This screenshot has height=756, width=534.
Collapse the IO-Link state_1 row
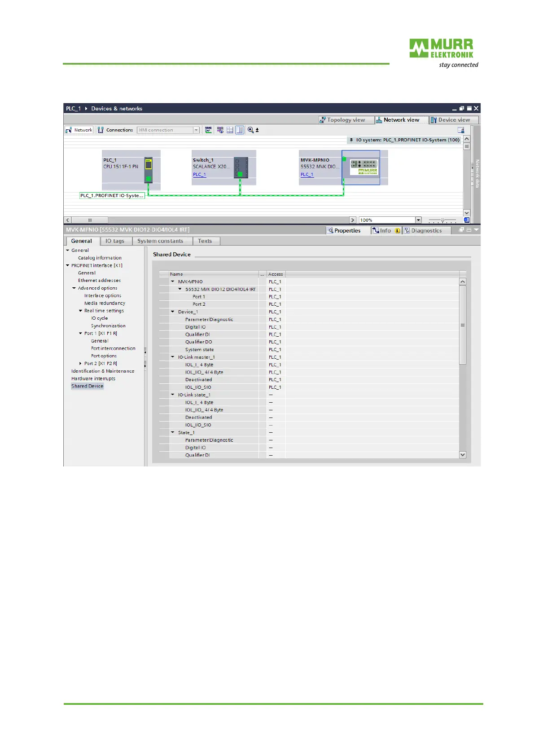pos(173,395)
